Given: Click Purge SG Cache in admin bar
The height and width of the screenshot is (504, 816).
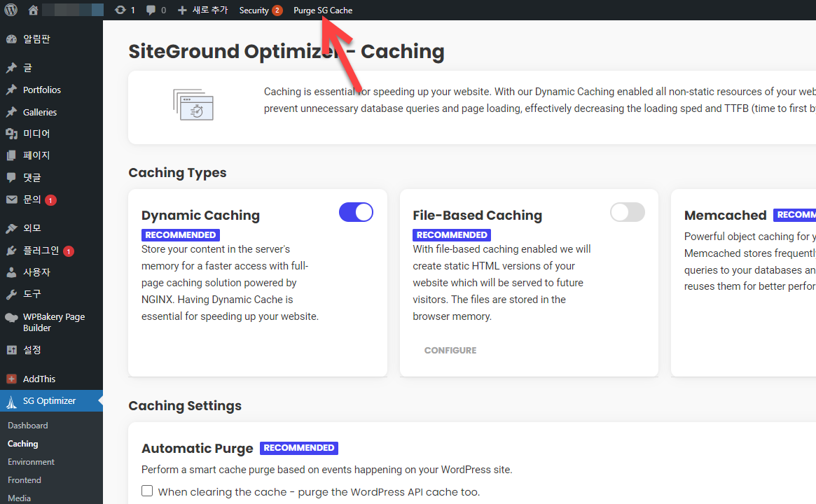Looking at the screenshot, I should click(x=323, y=10).
